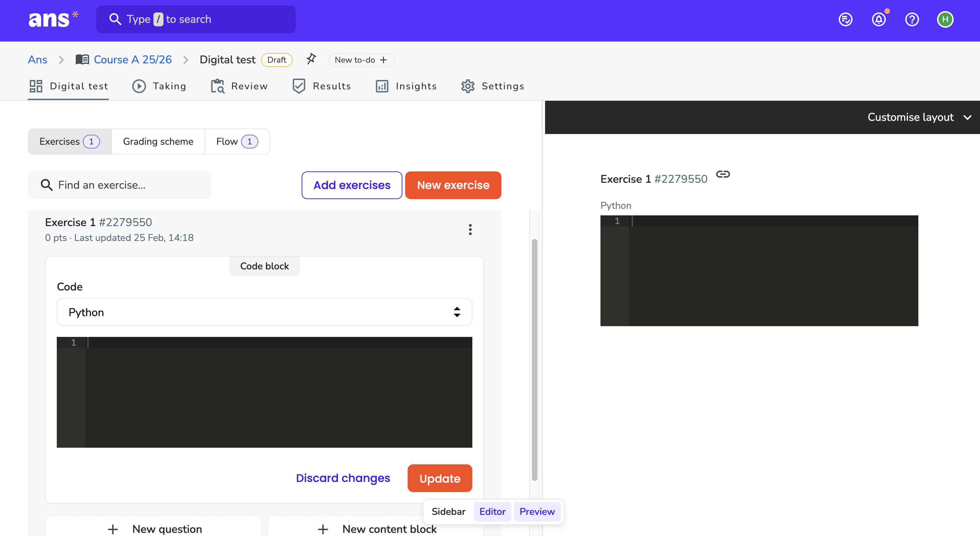Viewport: 980px width, 536px height.
Task: Click the exercises list scrollbar
Action: 534,359
